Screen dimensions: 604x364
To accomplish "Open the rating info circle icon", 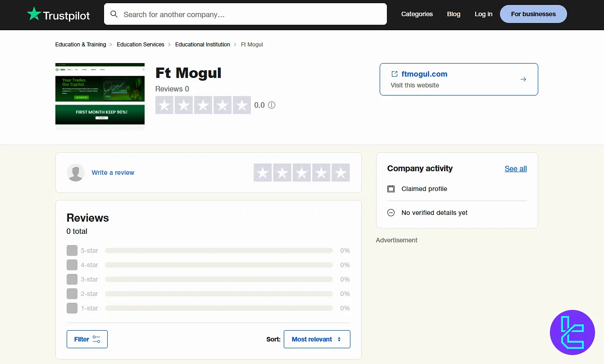I will pos(272,105).
